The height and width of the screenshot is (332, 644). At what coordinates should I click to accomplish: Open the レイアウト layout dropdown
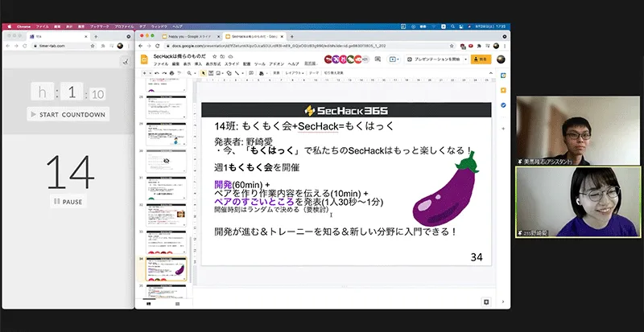(295, 73)
